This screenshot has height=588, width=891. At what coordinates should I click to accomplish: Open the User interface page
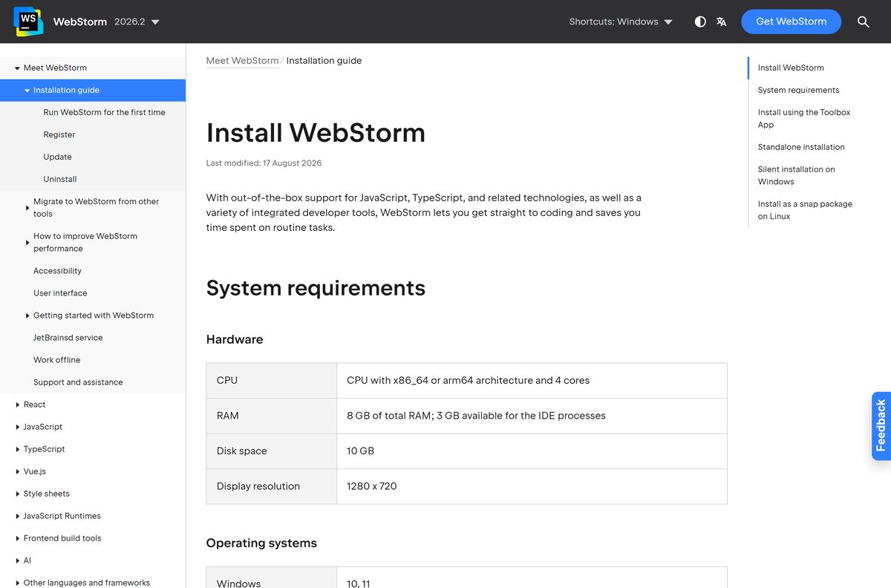coord(60,293)
